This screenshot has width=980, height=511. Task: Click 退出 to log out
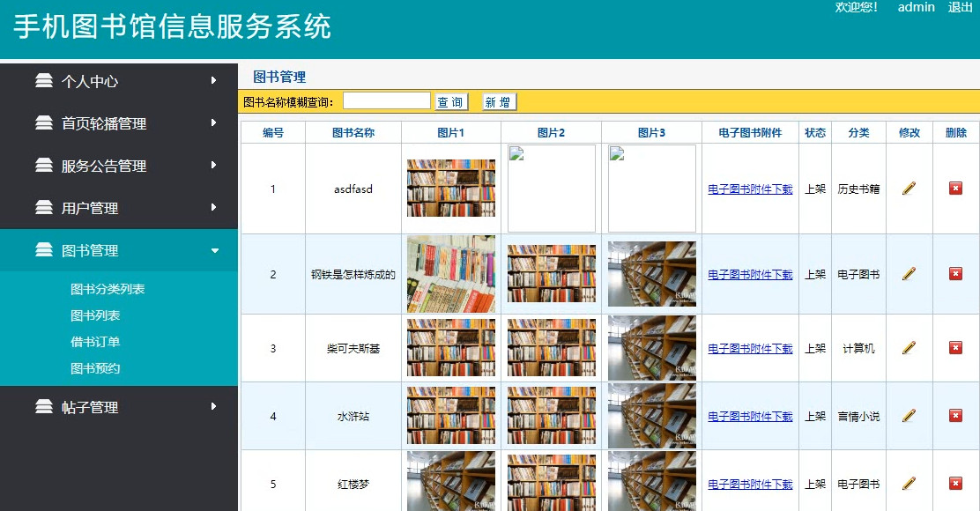click(x=960, y=8)
